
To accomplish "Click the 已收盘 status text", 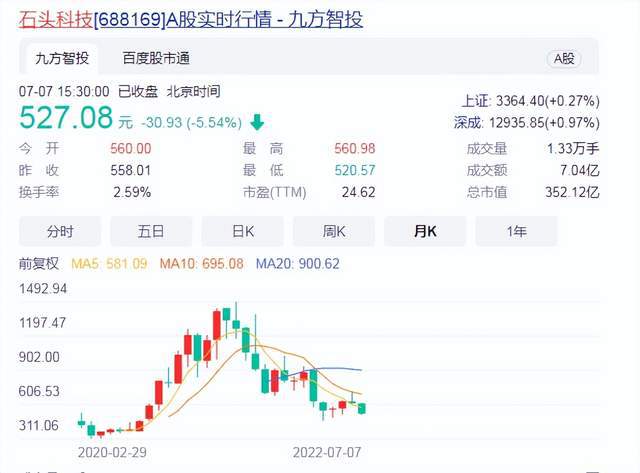I will 138,91.
